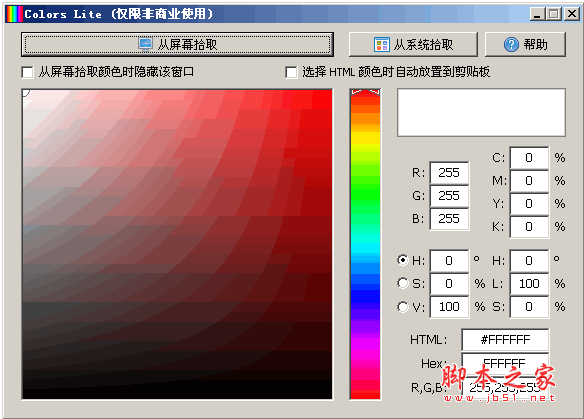
Task: Click the 从屏幕拾取 pick-from-screen button
Action: click(177, 44)
